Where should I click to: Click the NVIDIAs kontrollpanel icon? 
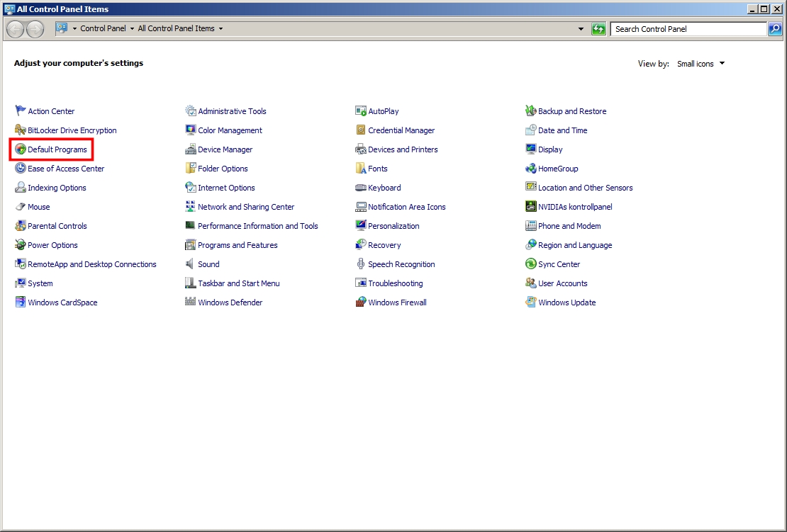click(530, 206)
